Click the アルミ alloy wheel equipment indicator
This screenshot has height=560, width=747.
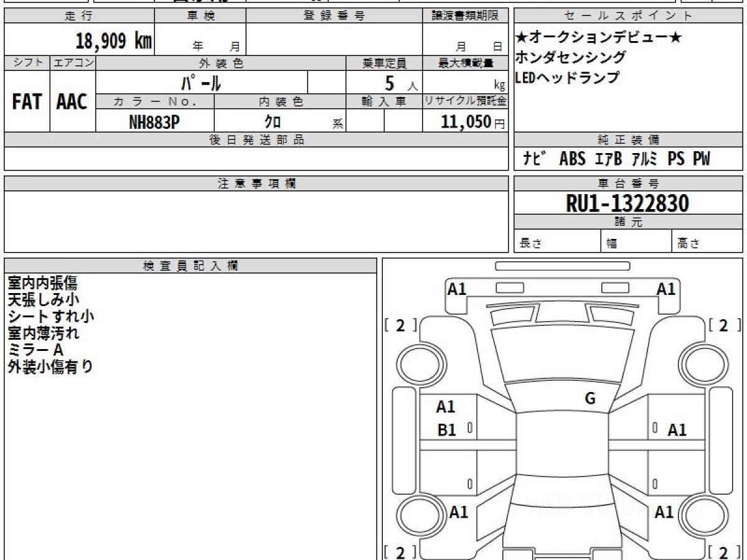(x=643, y=159)
